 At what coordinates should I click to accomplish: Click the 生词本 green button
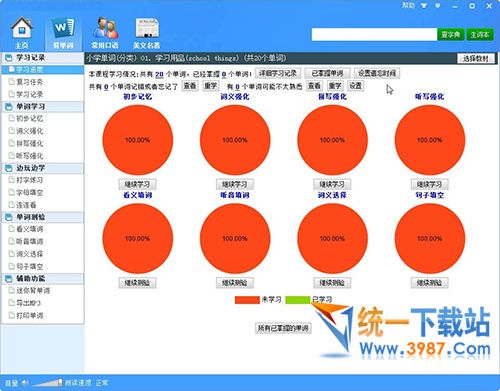480,34
